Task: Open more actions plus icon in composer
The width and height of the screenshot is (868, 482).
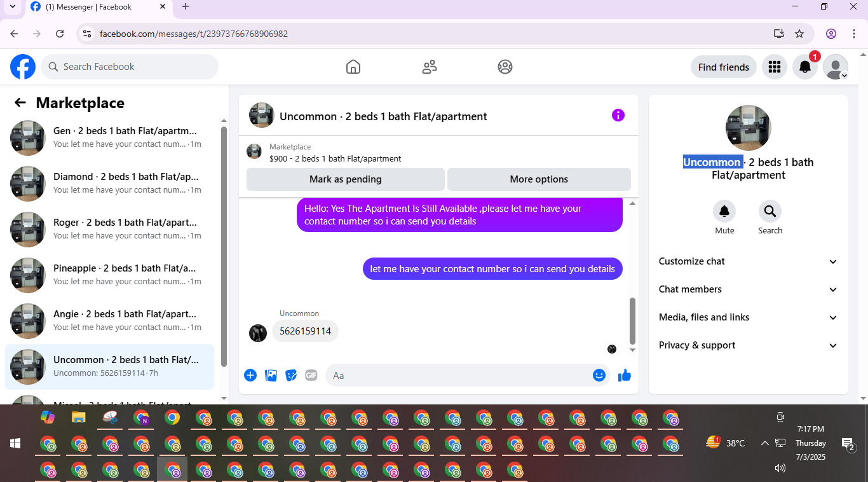Action: pos(250,375)
